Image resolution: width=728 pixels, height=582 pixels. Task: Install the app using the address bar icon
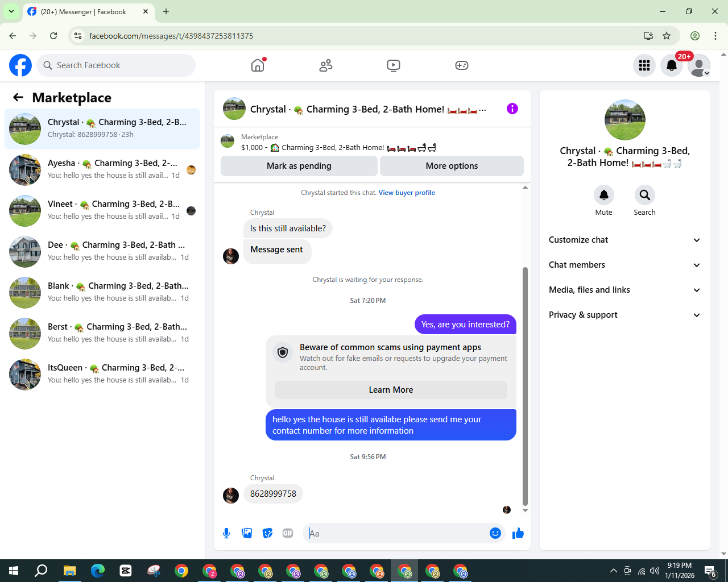(648, 36)
